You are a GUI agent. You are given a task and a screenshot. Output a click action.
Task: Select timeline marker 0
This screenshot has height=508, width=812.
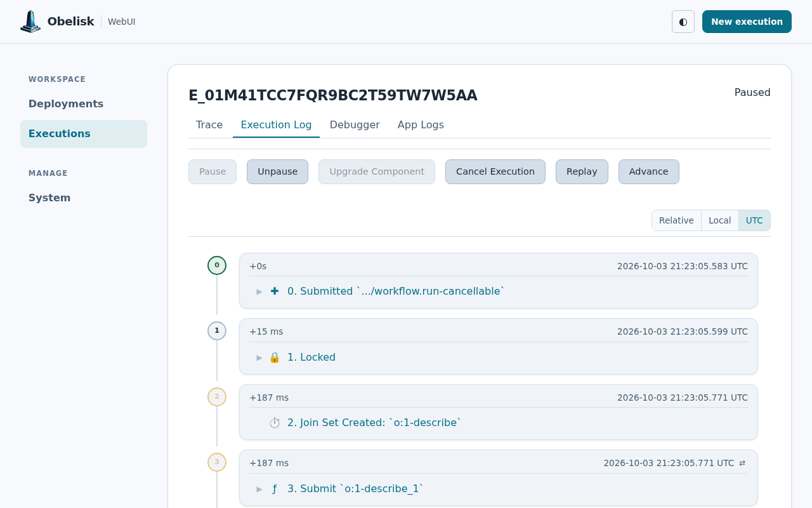coord(217,265)
